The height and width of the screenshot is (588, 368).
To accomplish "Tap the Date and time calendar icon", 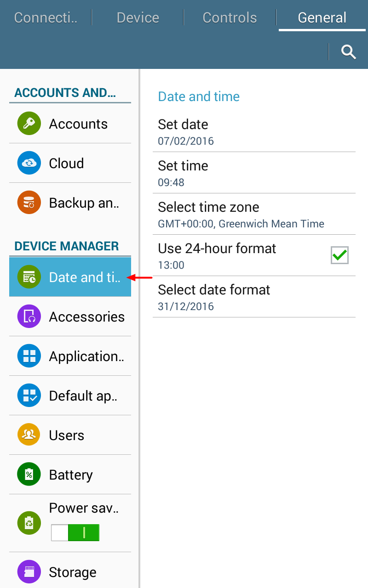I will click(x=29, y=277).
